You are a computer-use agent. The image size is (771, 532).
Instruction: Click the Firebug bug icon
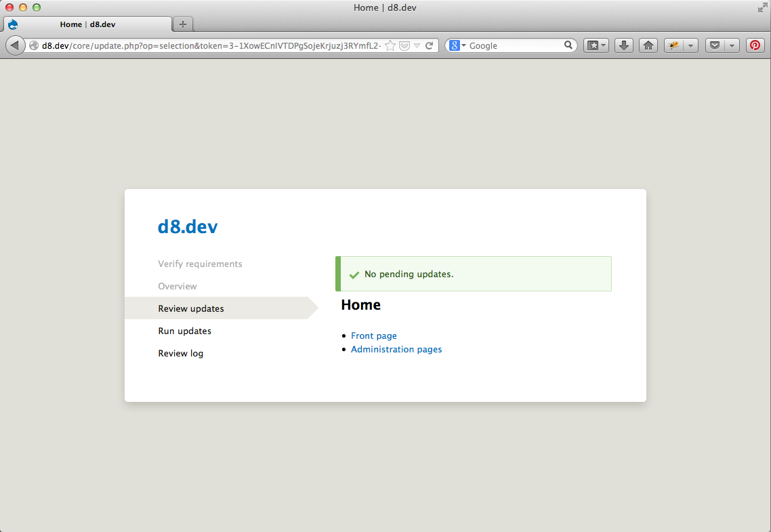(x=673, y=45)
